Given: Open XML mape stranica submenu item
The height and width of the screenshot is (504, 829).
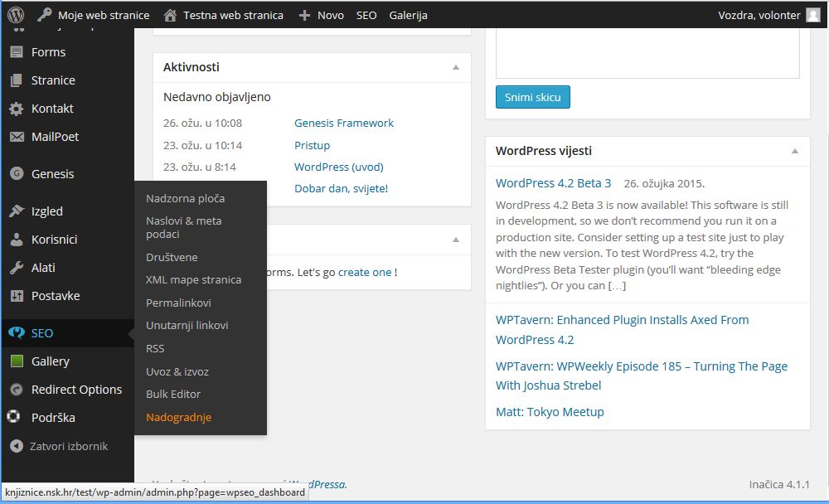Looking at the screenshot, I should point(193,279).
